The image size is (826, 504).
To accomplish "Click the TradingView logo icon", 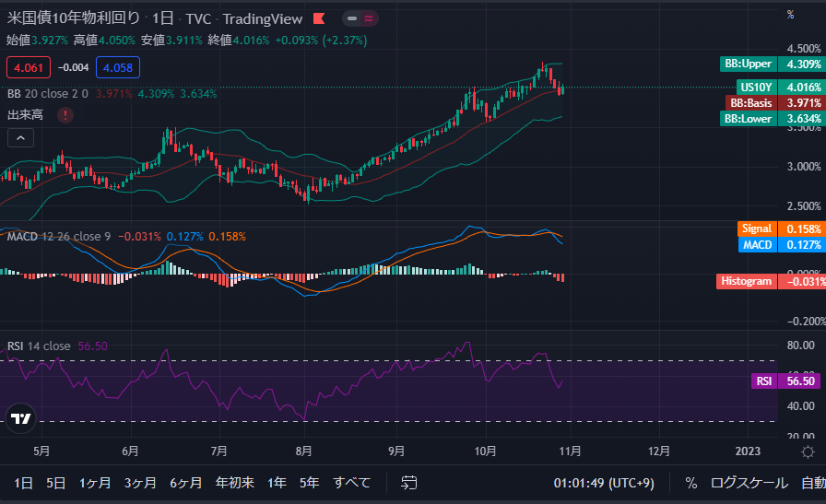I will coord(20,418).
